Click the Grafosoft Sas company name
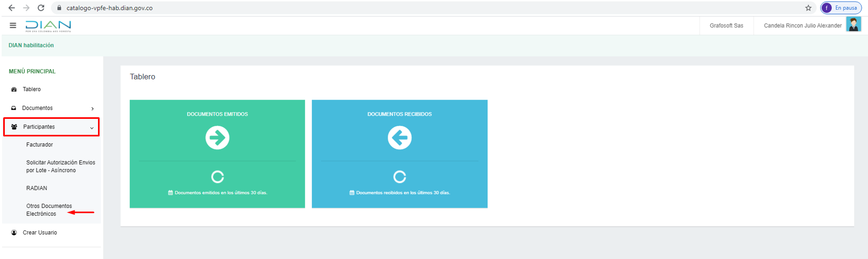The width and height of the screenshot is (868, 259). tap(726, 26)
